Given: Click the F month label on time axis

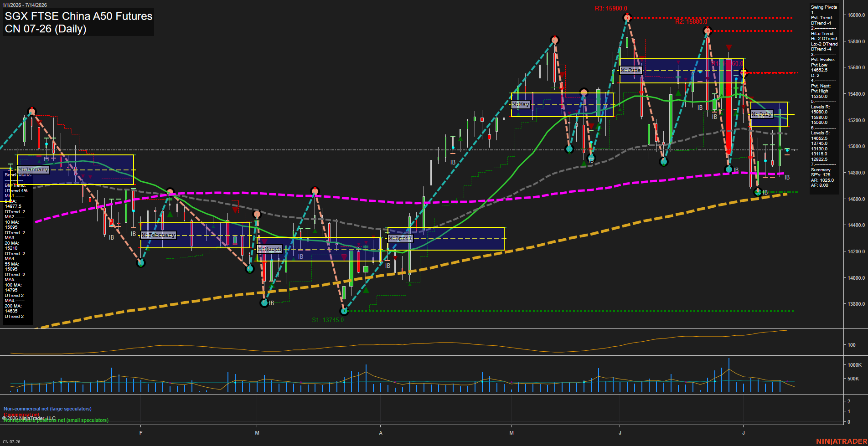Looking at the screenshot, I should [x=141, y=433].
